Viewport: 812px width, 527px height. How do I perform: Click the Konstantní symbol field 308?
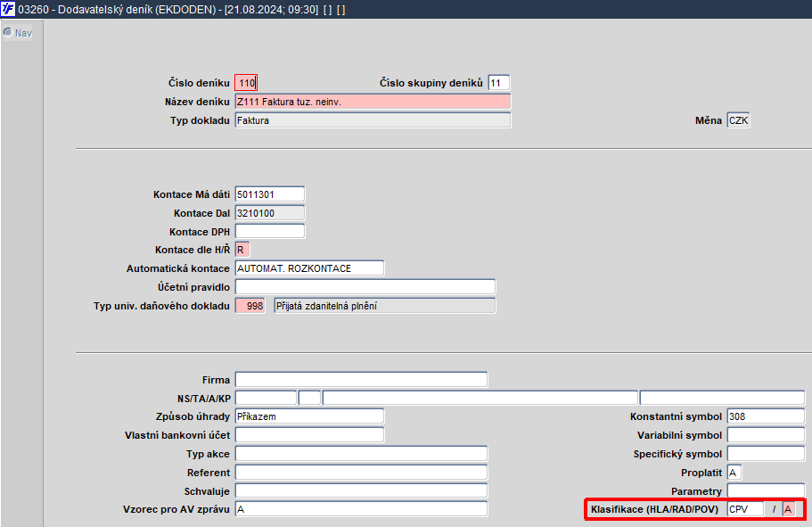tap(766, 416)
